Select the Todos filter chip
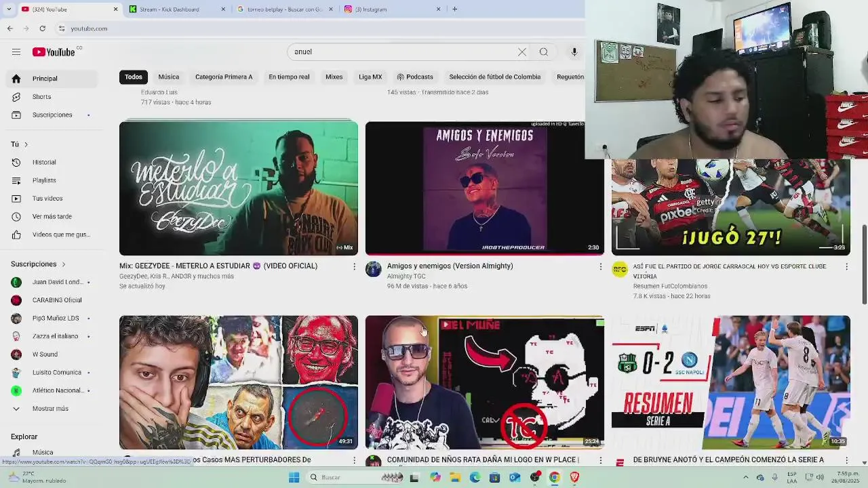The width and height of the screenshot is (868, 488). point(134,77)
